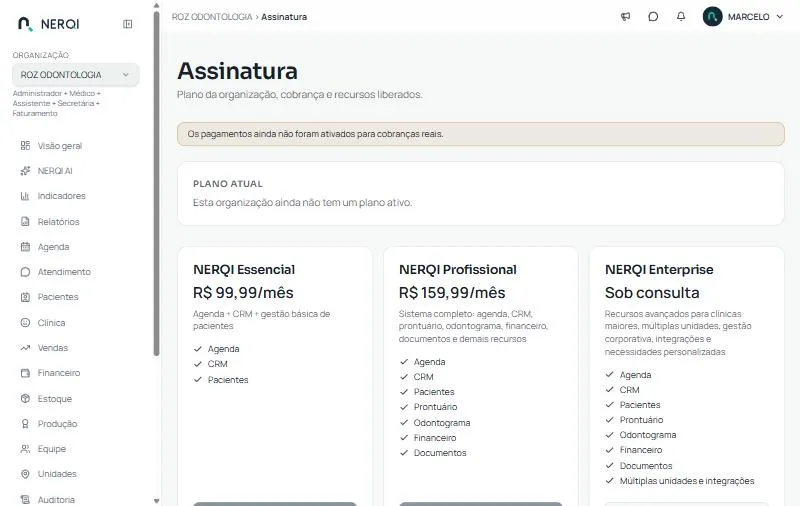This screenshot has height=506, width=800.
Task: Go to Unidades menu item
Action: coord(57,474)
